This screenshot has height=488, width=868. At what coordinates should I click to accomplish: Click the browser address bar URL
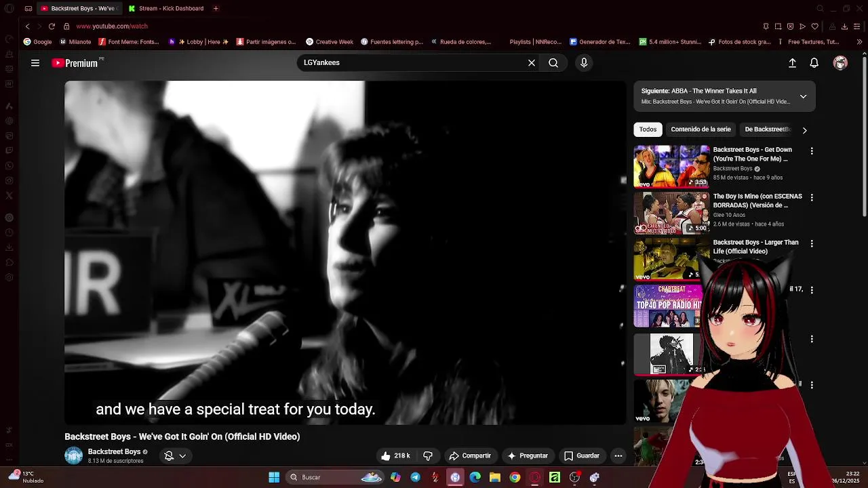click(x=112, y=26)
